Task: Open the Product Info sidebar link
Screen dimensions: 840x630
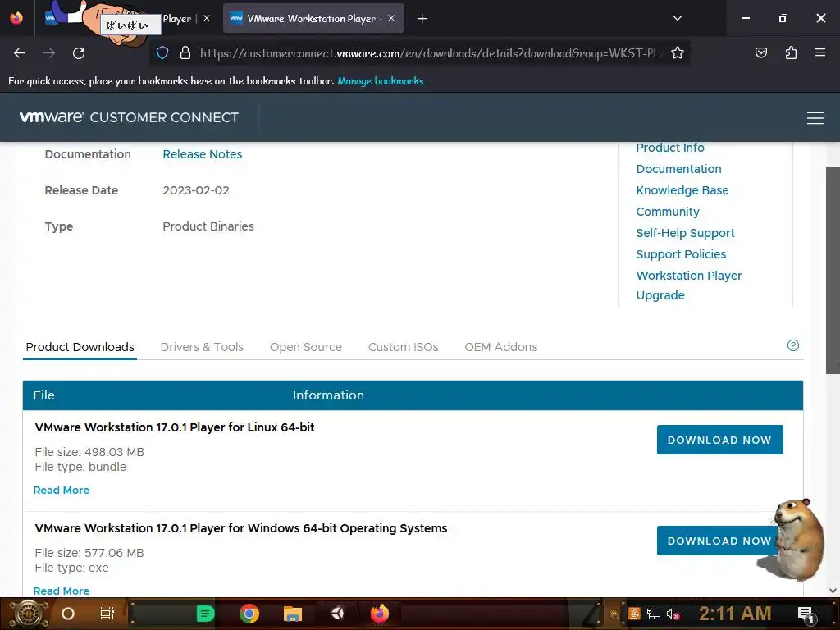Action: (x=669, y=148)
